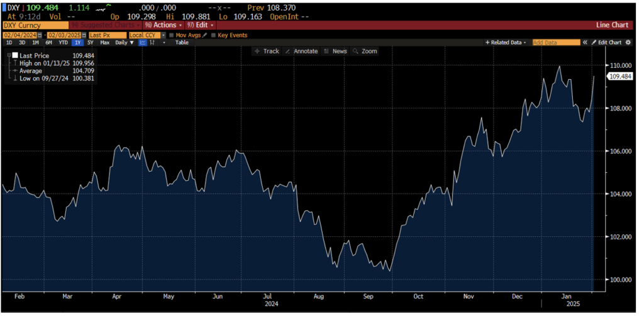Click the Add Data input field
The image size is (644, 316).
tap(556, 42)
